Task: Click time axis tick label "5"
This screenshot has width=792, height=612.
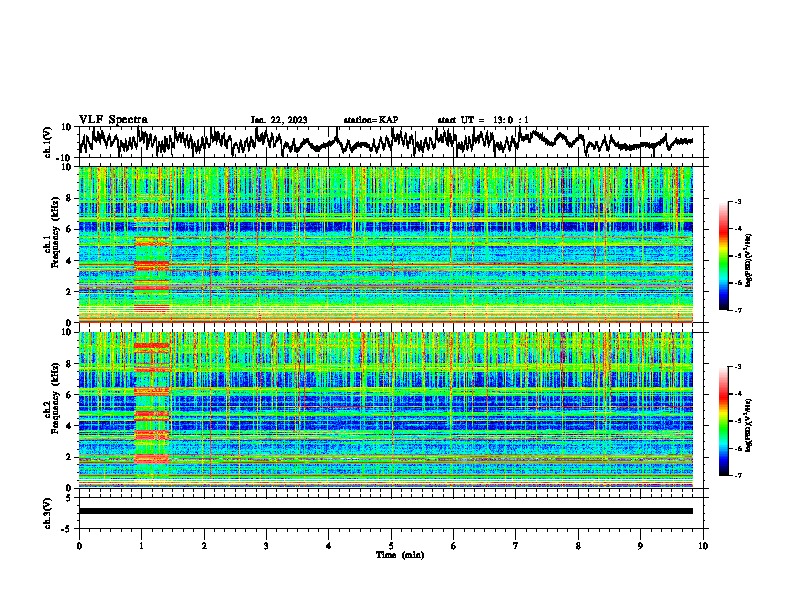Action: [x=391, y=546]
